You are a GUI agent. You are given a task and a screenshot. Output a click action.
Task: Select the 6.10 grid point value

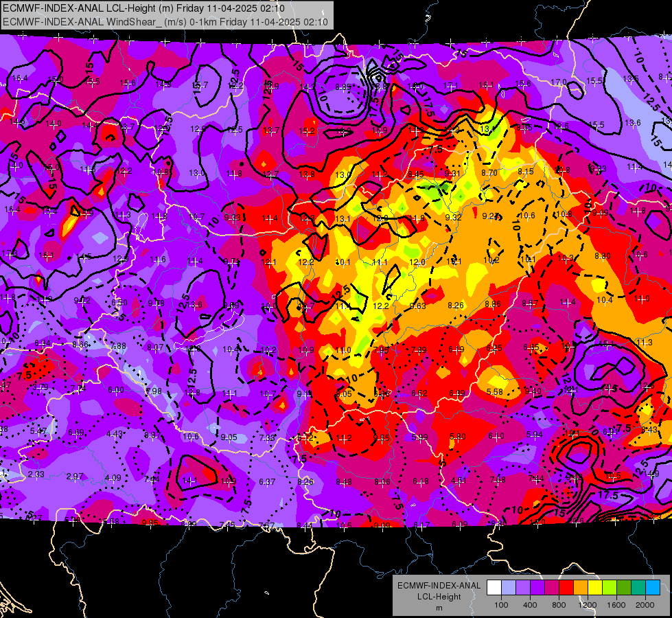tap(496, 436)
